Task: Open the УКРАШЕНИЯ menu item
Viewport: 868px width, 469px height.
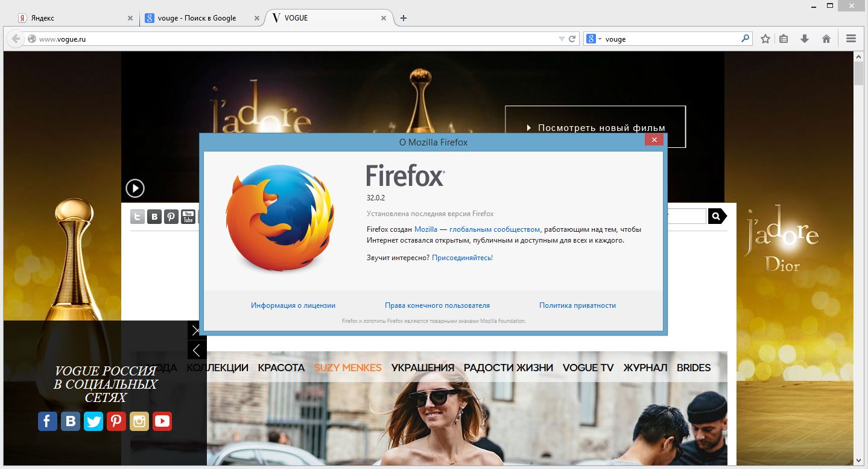Action: (x=423, y=368)
